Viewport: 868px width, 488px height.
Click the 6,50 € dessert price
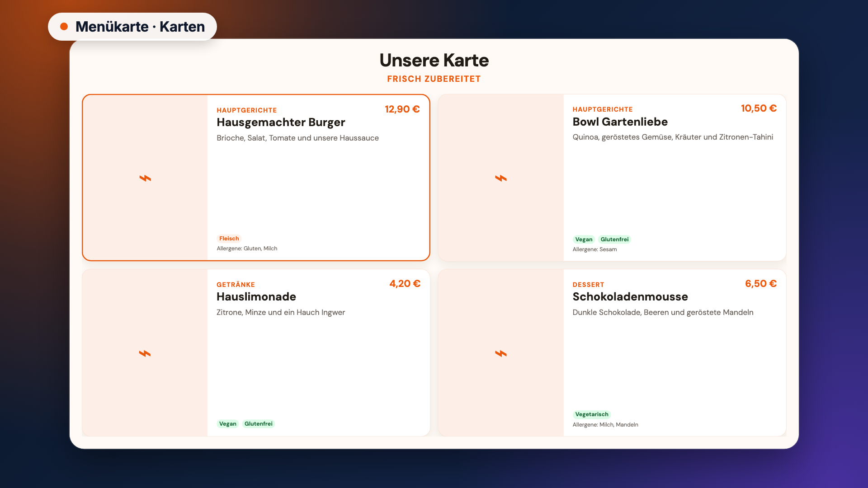coord(761,284)
